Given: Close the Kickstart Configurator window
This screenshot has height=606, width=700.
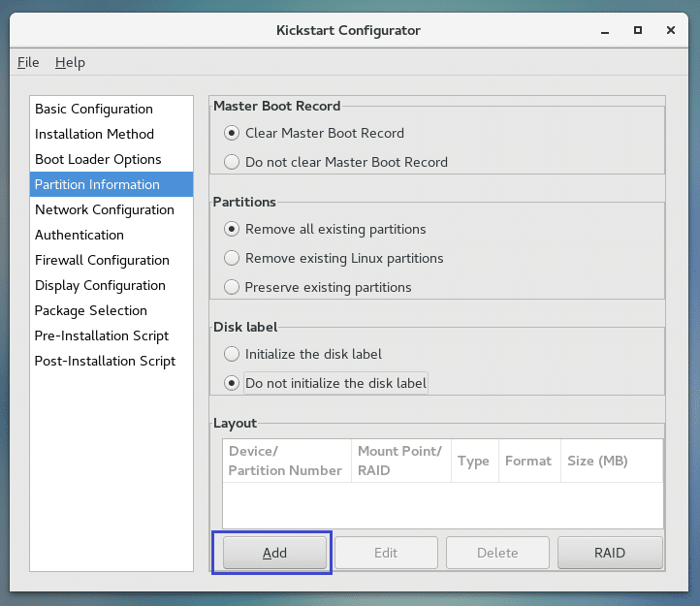Looking at the screenshot, I should click(670, 30).
